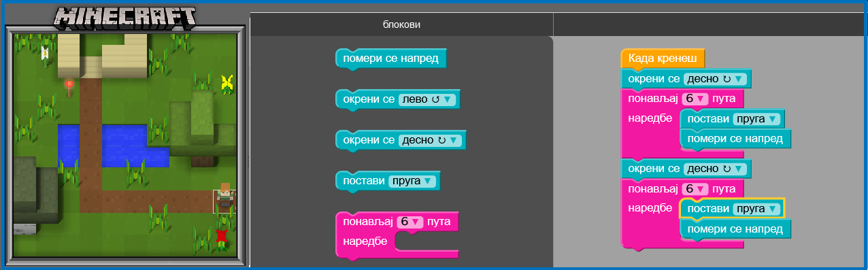Open the 'десно' dropdown in the toolbox block
This screenshot has width=868, height=270.
coord(430,140)
